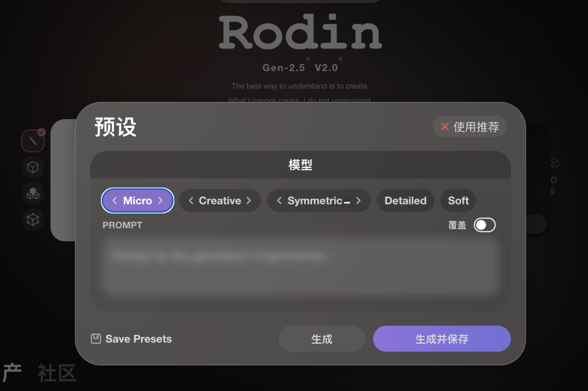Viewport: 588px width, 391px height.
Task: Select the Symmetric preset pill
Action: [318, 201]
